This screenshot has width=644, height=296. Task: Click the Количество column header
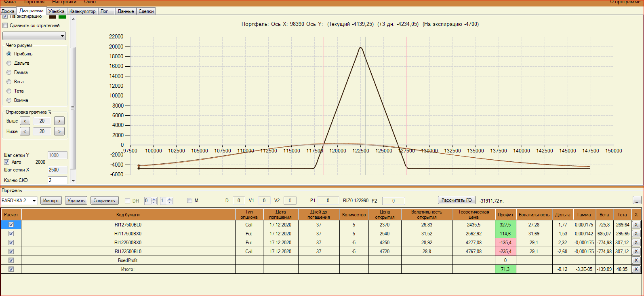pyautogui.click(x=354, y=215)
